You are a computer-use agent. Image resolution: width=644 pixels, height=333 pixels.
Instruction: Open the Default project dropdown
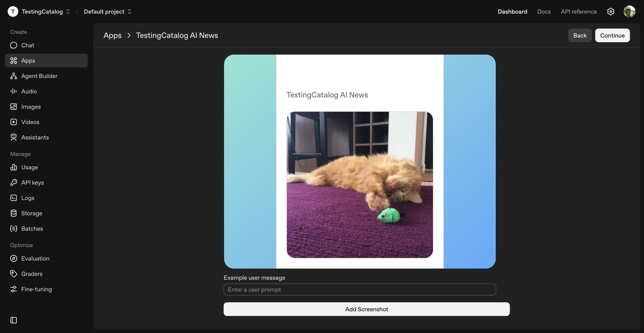(108, 12)
